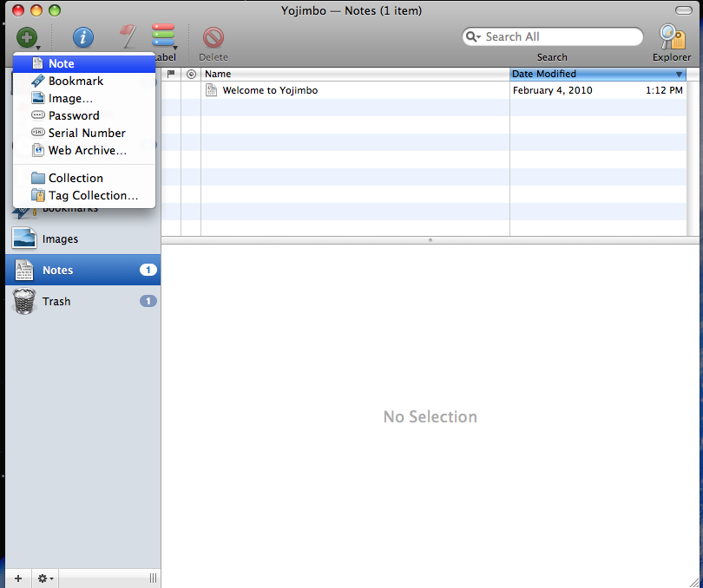The width and height of the screenshot is (703, 588).
Task: Open the sidebar gear action menu
Action: coord(45,578)
